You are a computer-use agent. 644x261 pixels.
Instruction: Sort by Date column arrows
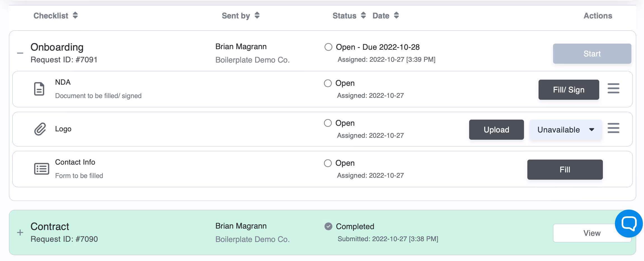396,15
